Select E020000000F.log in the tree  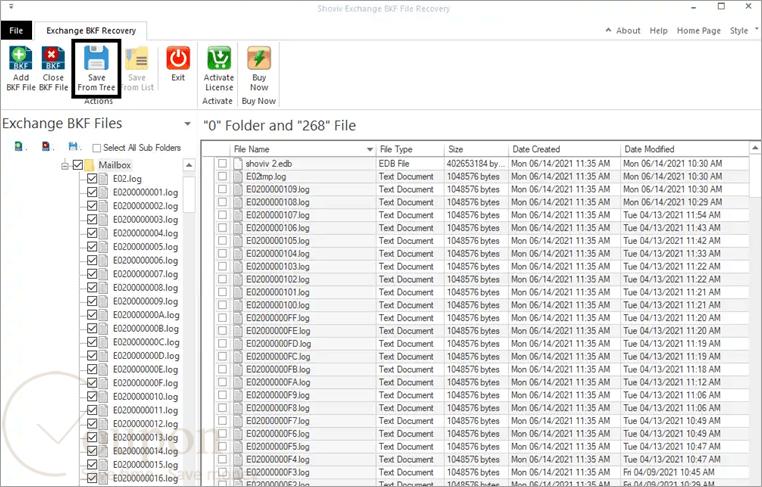pos(145,383)
